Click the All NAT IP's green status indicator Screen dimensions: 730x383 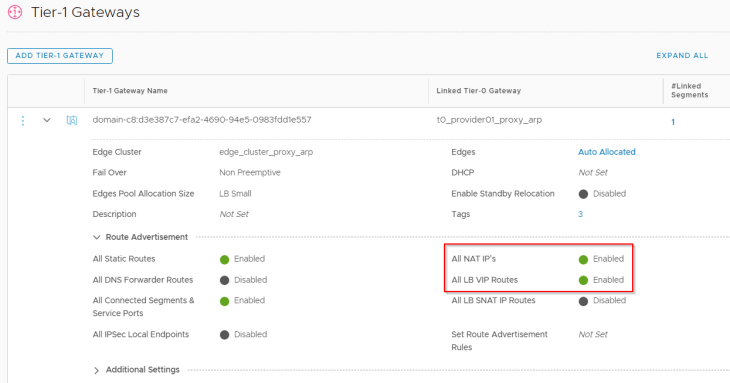coord(583,260)
